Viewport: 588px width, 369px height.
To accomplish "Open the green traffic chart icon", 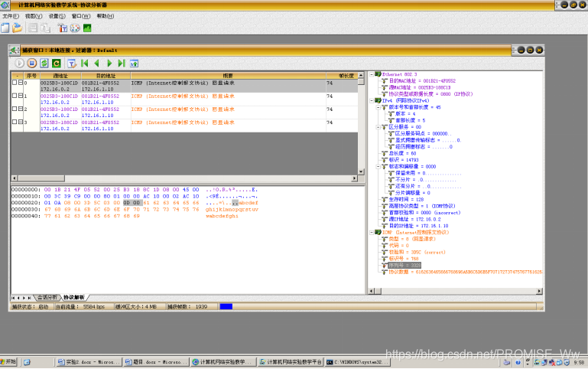I will [x=87, y=28].
